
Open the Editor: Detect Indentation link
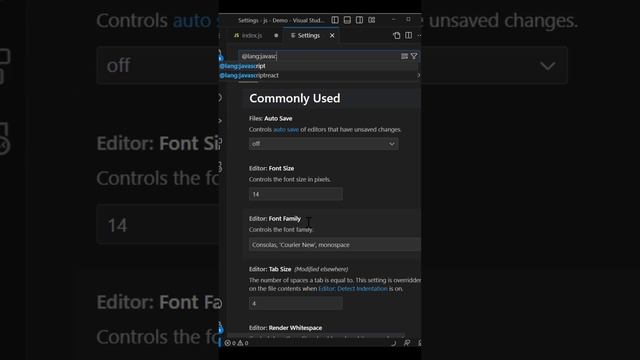(353, 289)
